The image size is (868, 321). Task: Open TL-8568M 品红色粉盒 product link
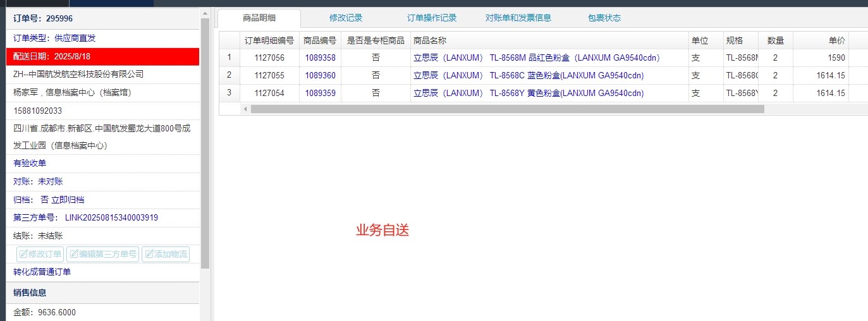[537, 58]
